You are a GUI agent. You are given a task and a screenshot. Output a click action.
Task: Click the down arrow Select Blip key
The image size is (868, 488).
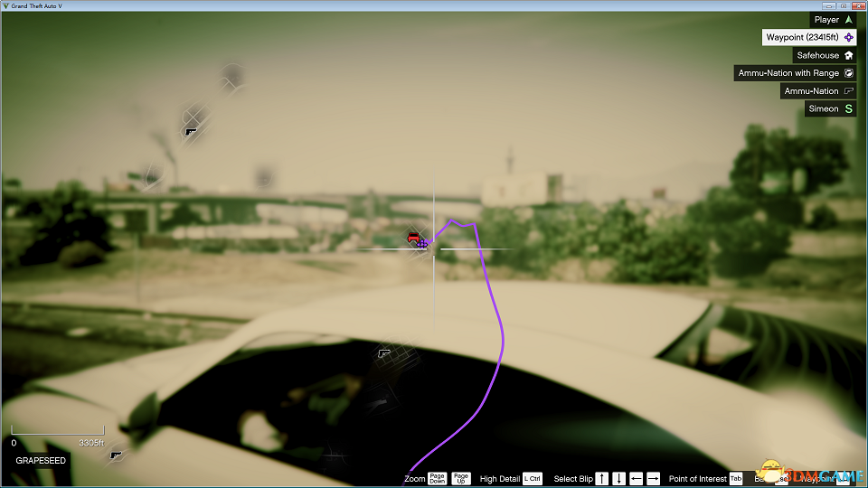click(x=618, y=479)
